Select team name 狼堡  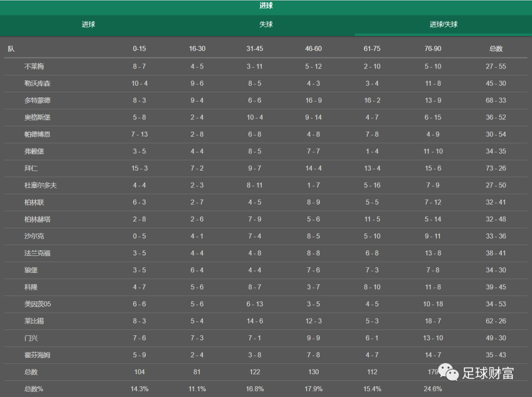tap(31, 270)
